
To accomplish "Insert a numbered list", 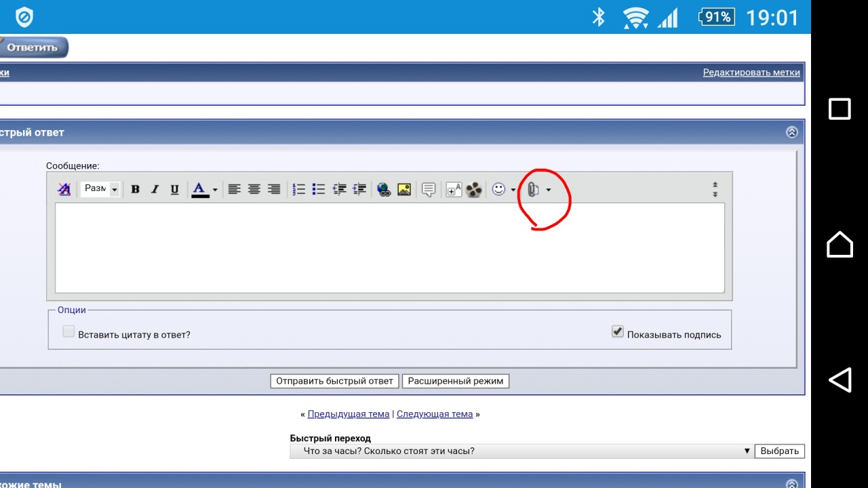I will [298, 190].
